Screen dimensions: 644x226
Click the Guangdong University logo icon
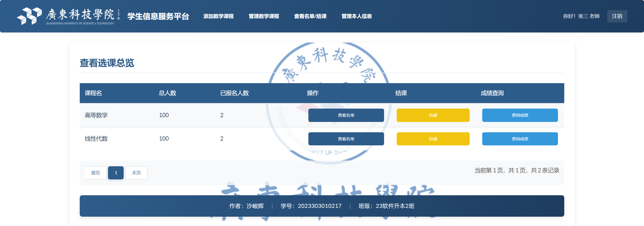[x=29, y=16]
